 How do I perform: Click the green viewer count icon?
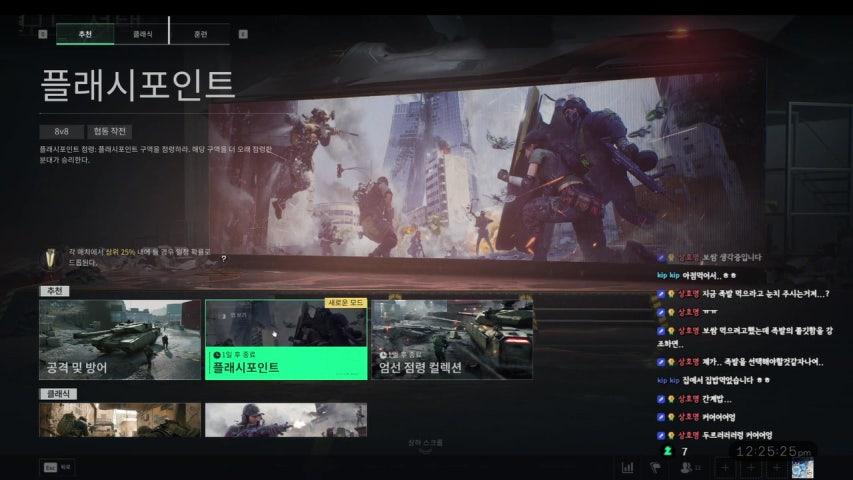pos(667,451)
